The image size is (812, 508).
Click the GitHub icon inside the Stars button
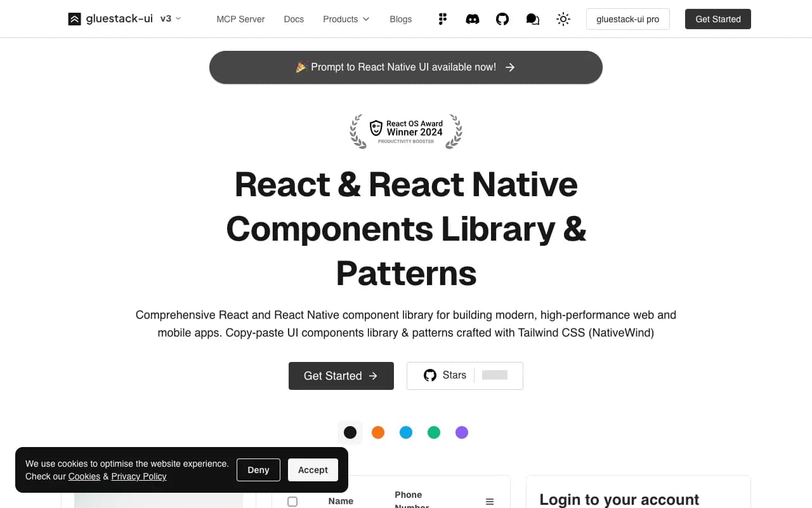[x=430, y=375]
